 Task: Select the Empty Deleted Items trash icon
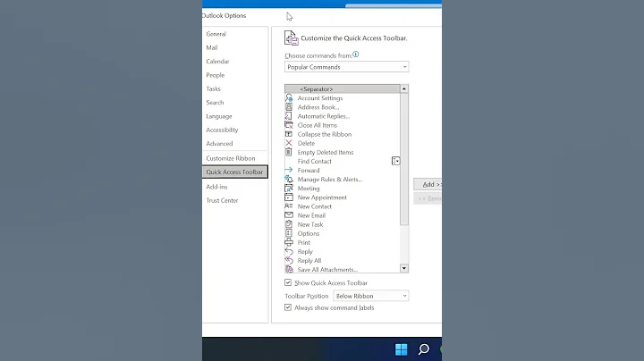(289, 152)
